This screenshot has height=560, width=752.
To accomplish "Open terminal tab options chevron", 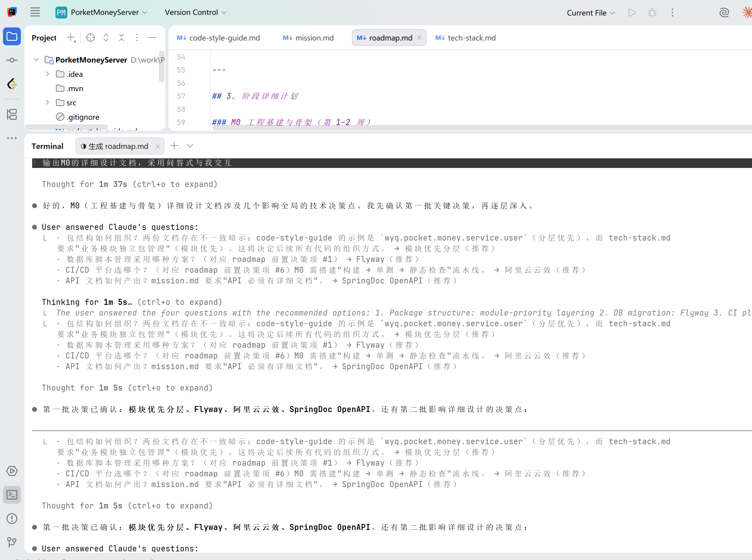I will tap(190, 146).
